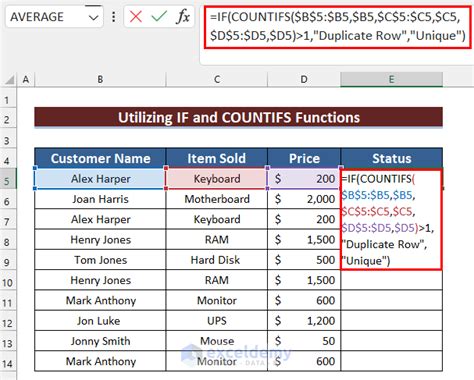Select the 'Motherboard' cell
Viewport: 474px width, 380px height.
217,199
